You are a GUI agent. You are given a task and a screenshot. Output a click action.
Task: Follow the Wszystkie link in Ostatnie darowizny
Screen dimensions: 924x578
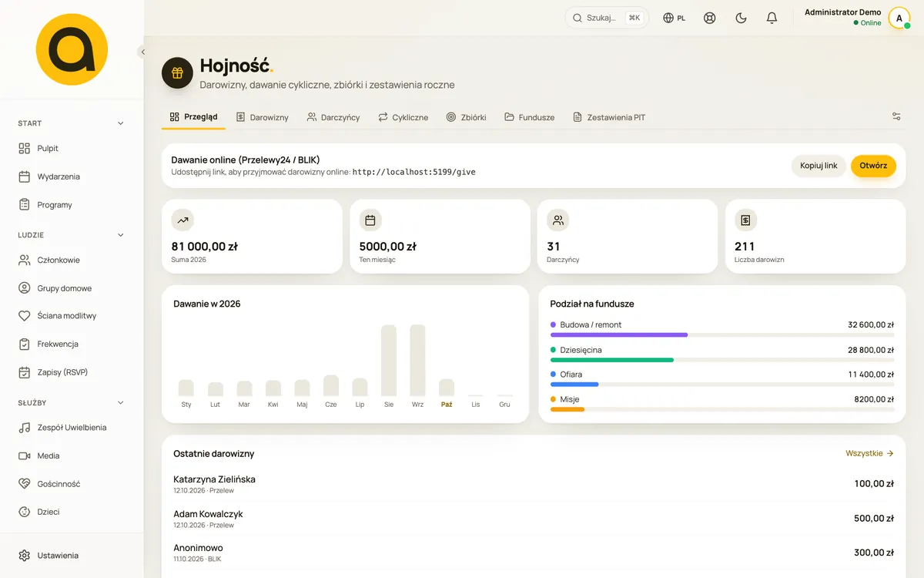(x=869, y=453)
